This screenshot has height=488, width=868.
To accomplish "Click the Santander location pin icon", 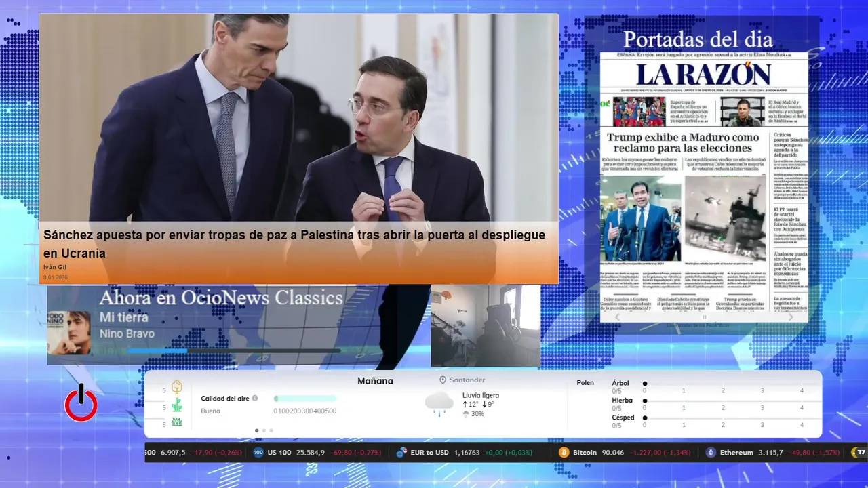I will click(443, 380).
